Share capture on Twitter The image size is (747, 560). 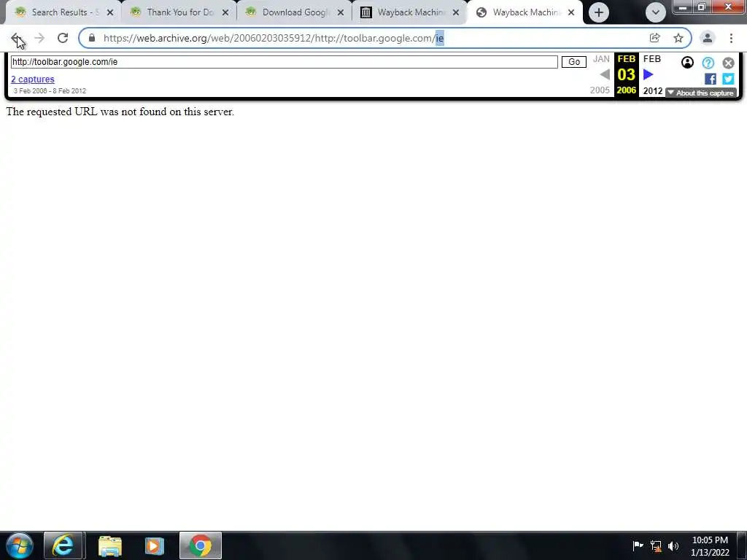[x=728, y=79]
